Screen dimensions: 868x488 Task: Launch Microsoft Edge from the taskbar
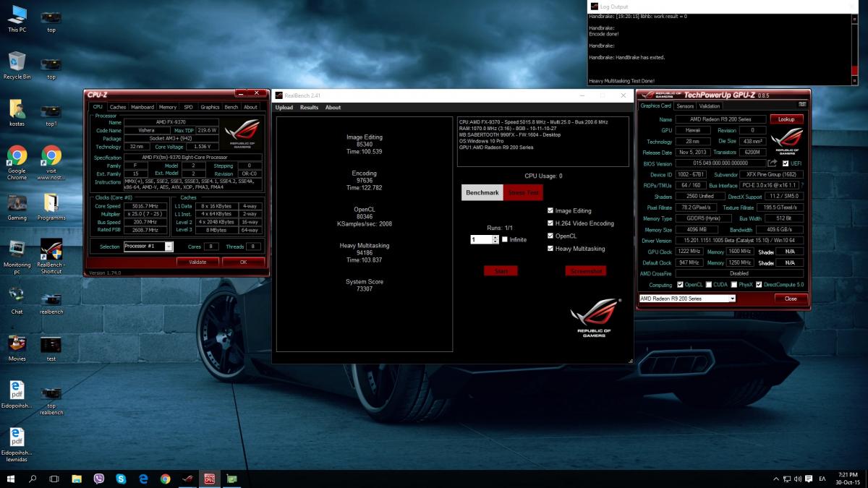tap(143, 479)
